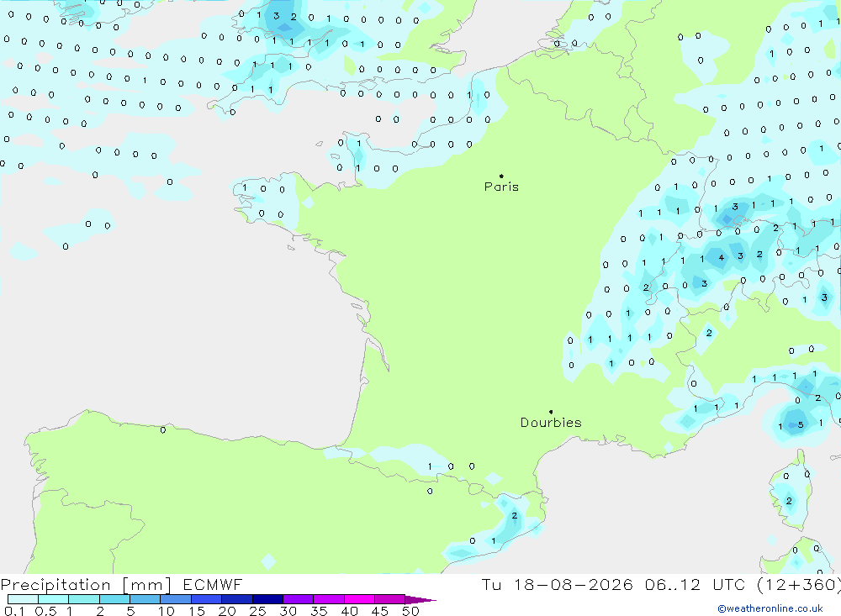
Task: Pick the 40–45 mm legend swatch
Action: click(x=359, y=599)
